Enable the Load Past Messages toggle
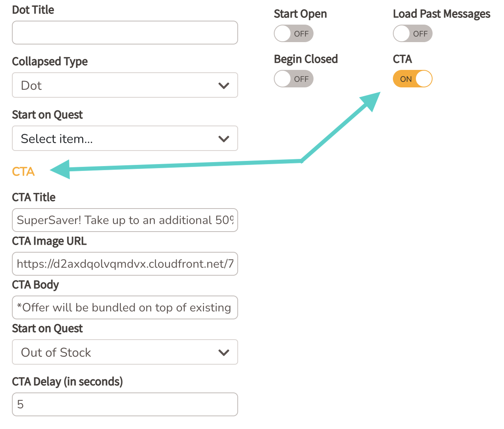 coord(413,34)
